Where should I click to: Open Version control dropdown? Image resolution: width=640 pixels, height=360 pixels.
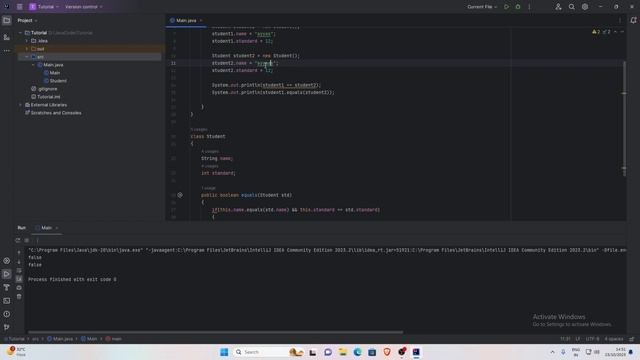(x=84, y=7)
